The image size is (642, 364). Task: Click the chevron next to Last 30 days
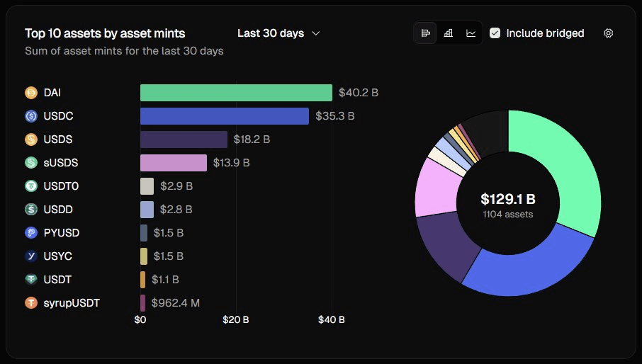(x=316, y=33)
